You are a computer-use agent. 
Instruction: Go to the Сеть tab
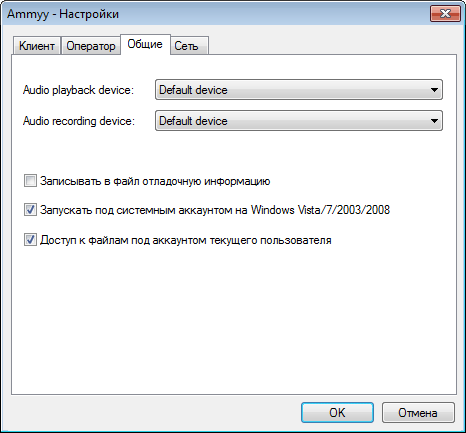click(x=189, y=46)
